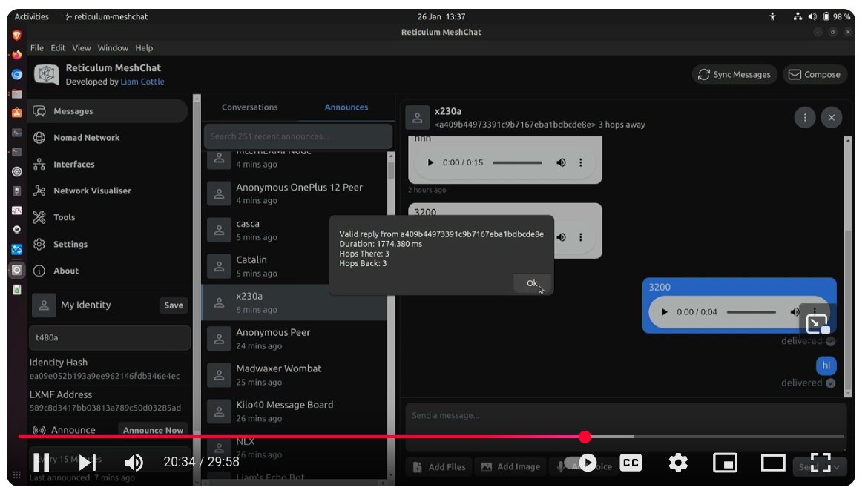Open more options on 0:15 audio message
This screenshot has width=868, height=493.
click(x=581, y=162)
